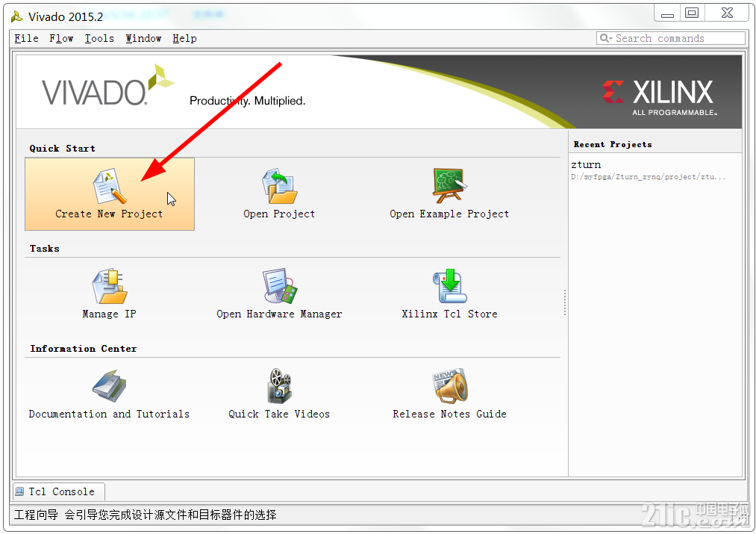This screenshot has width=756, height=534.
Task: Click the Open Hardware Manager label
Action: tap(279, 314)
